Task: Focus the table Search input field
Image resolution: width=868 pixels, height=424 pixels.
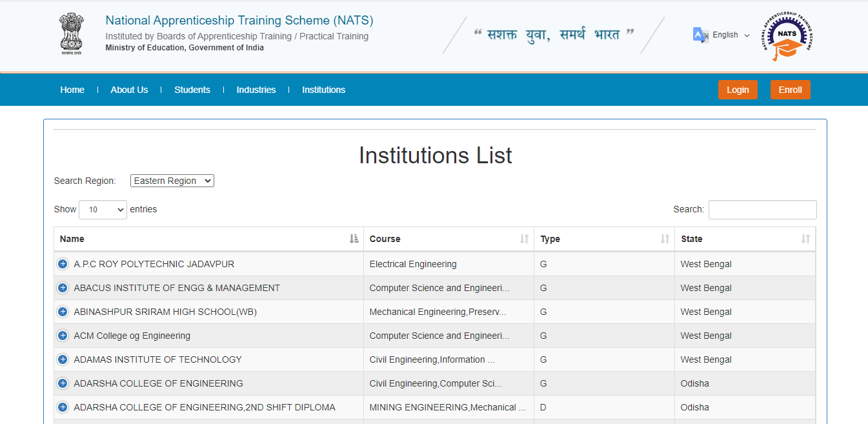Action: pyautogui.click(x=763, y=210)
